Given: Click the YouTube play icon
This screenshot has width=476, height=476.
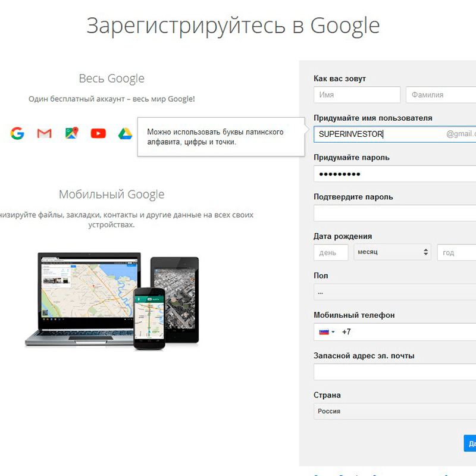Looking at the screenshot, I should click(x=98, y=133).
